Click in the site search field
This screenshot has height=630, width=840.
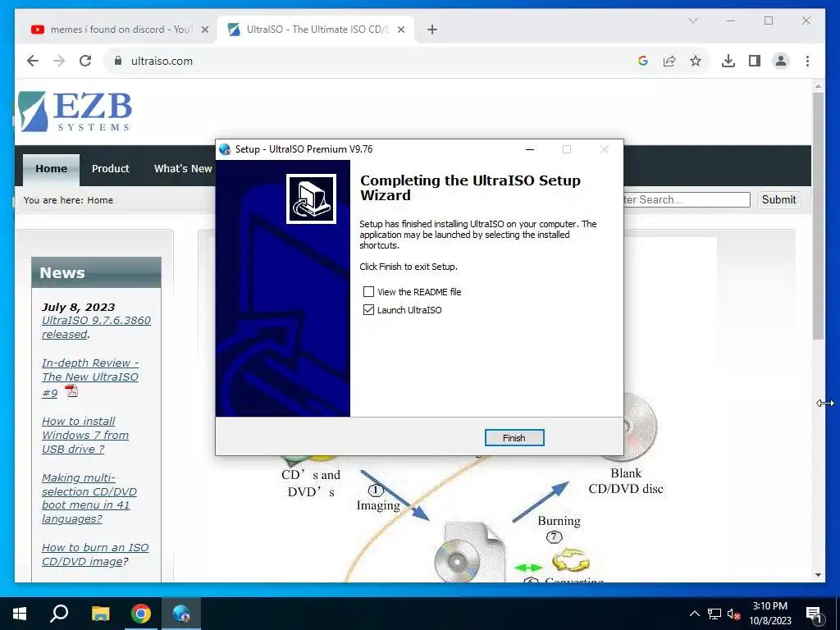point(687,200)
